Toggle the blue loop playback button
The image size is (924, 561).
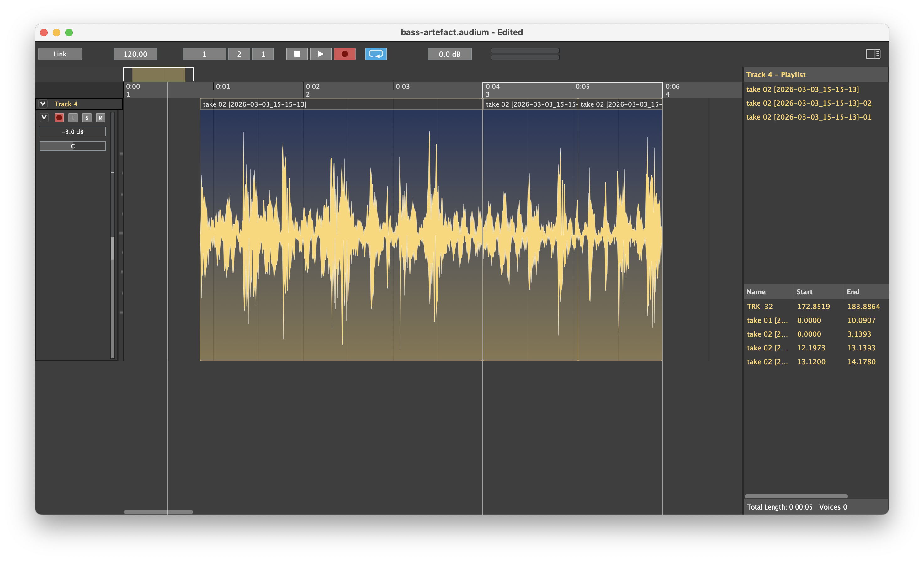[x=376, y=54]
